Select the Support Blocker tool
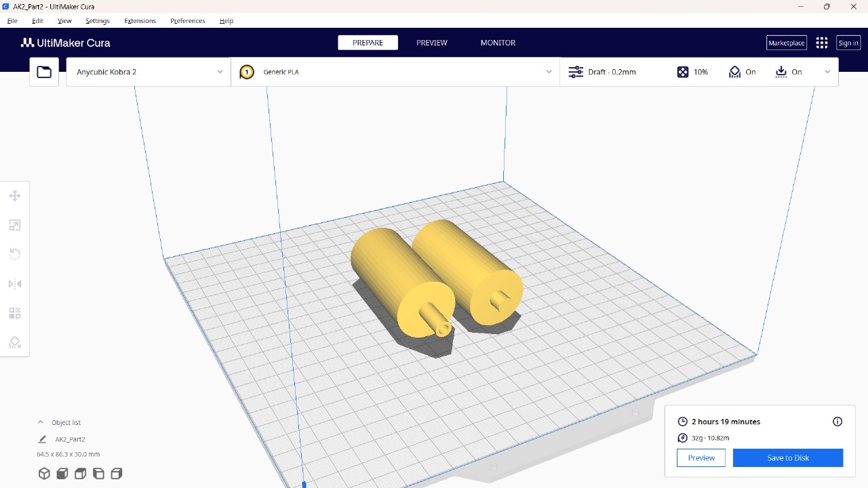868x488 pixels. (15, 342)
